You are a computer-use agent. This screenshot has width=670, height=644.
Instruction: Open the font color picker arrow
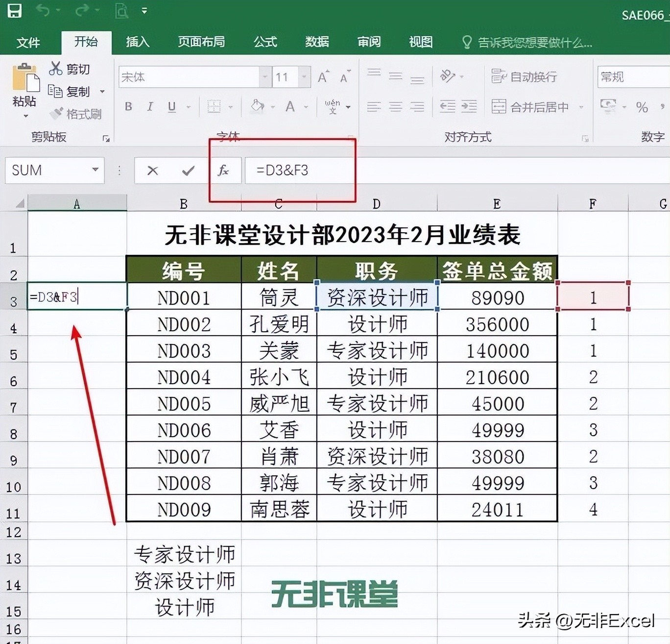pos(306,108)
